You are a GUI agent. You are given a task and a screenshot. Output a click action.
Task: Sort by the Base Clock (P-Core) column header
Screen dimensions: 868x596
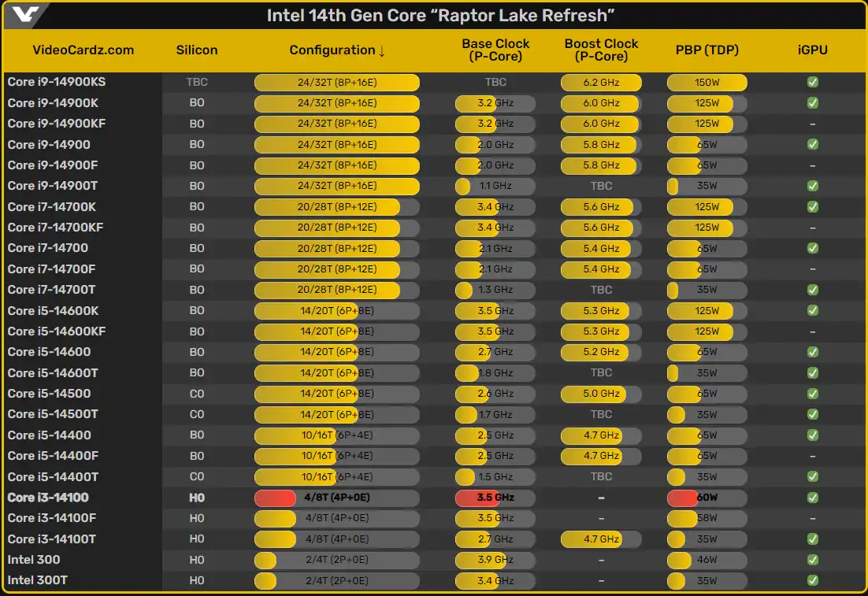click(495, 50)
